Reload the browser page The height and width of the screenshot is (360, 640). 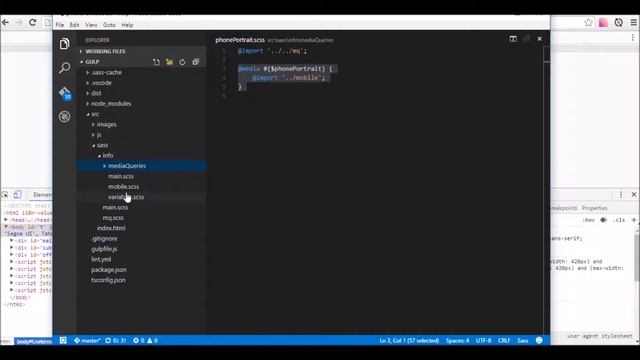33,23
